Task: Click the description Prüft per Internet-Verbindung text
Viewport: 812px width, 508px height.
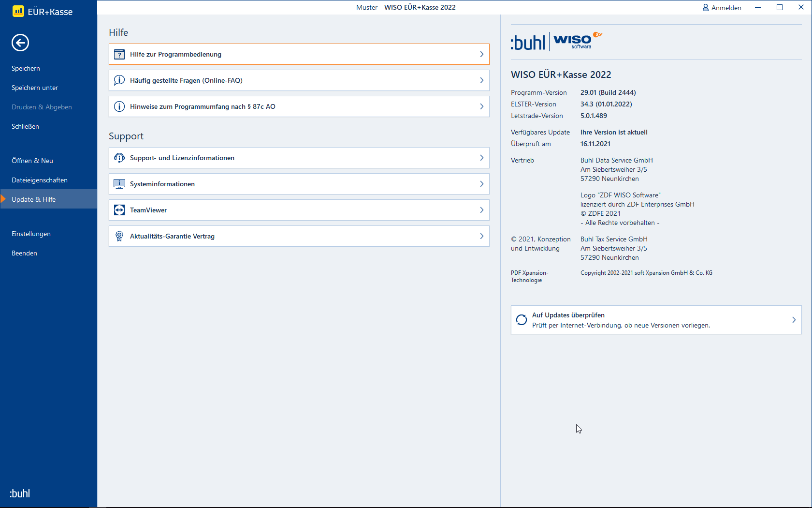Action: pyautogui.click(x=621, y=325)
